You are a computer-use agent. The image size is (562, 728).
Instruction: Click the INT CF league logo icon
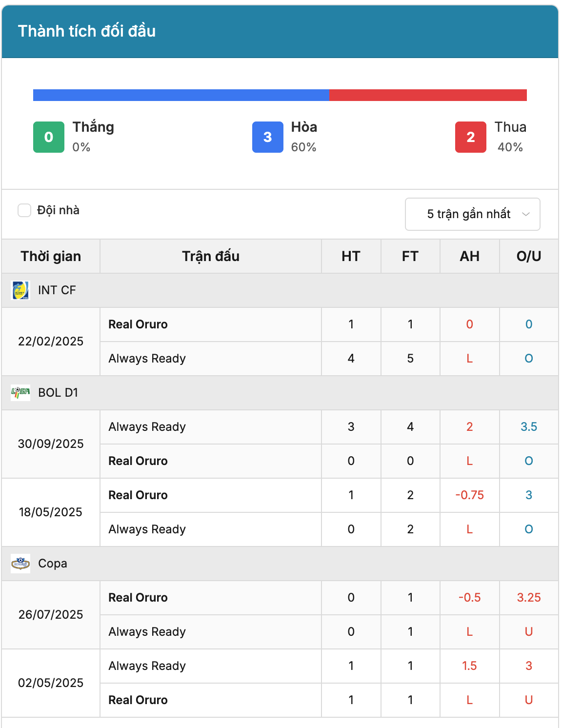tap(20, 290)
